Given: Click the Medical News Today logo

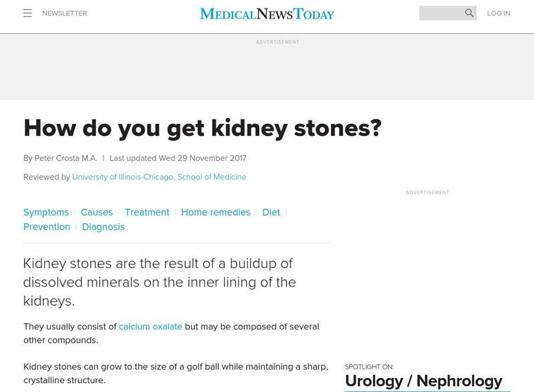Looking at the screenshot, I should (266, 12).
